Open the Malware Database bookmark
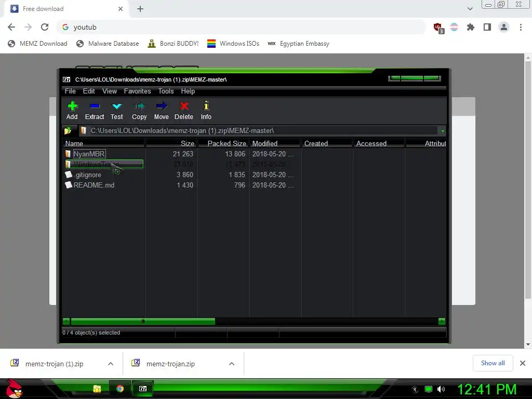This screenshot has height=399, width=532. click(108, 44)
